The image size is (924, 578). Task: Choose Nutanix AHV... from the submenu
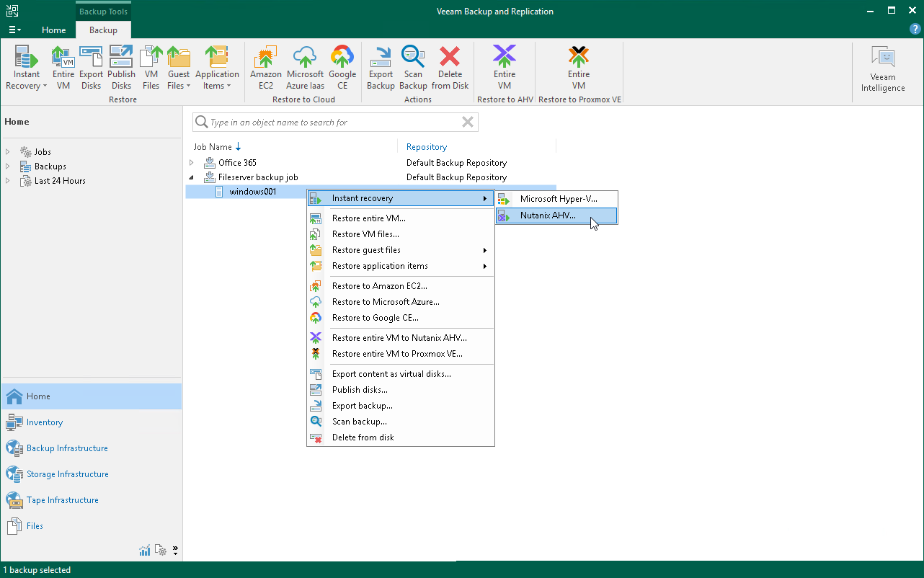(556, 215)
